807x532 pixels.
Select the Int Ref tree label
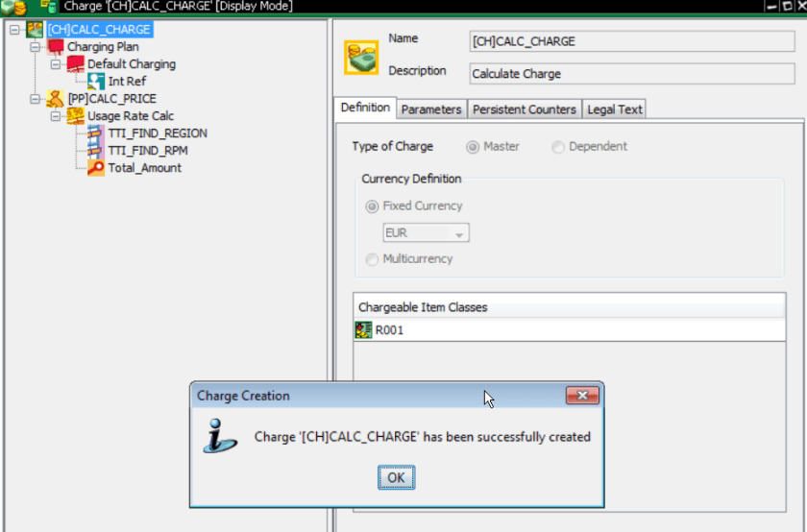pyautogui.click(x=127, y=82)
